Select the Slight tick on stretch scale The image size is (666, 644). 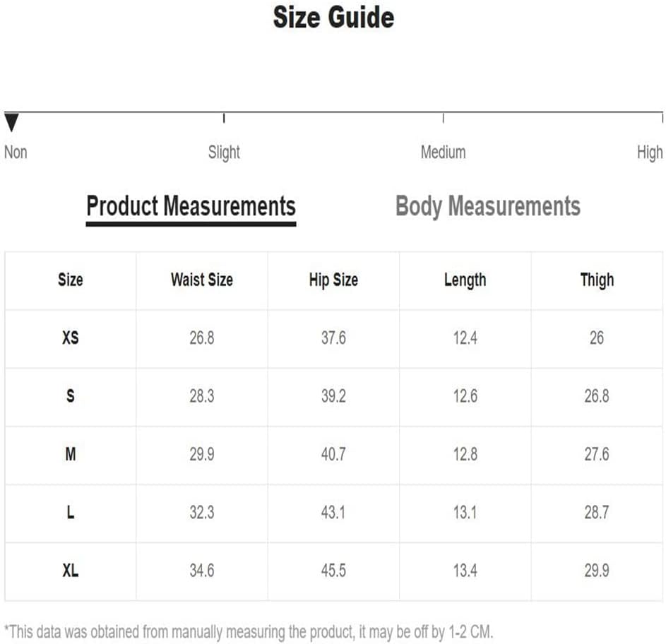pyautogui.click(x=224, y=118)
